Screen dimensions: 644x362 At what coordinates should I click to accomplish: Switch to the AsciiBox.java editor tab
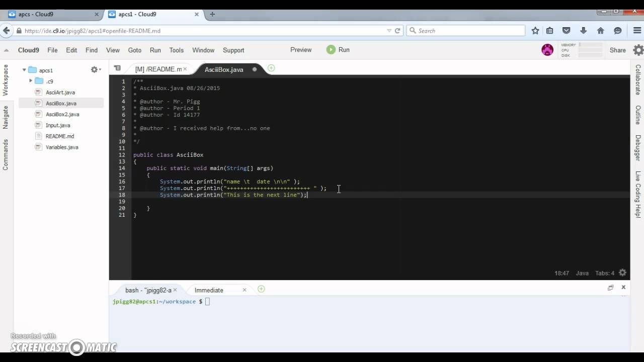point(224,69)
